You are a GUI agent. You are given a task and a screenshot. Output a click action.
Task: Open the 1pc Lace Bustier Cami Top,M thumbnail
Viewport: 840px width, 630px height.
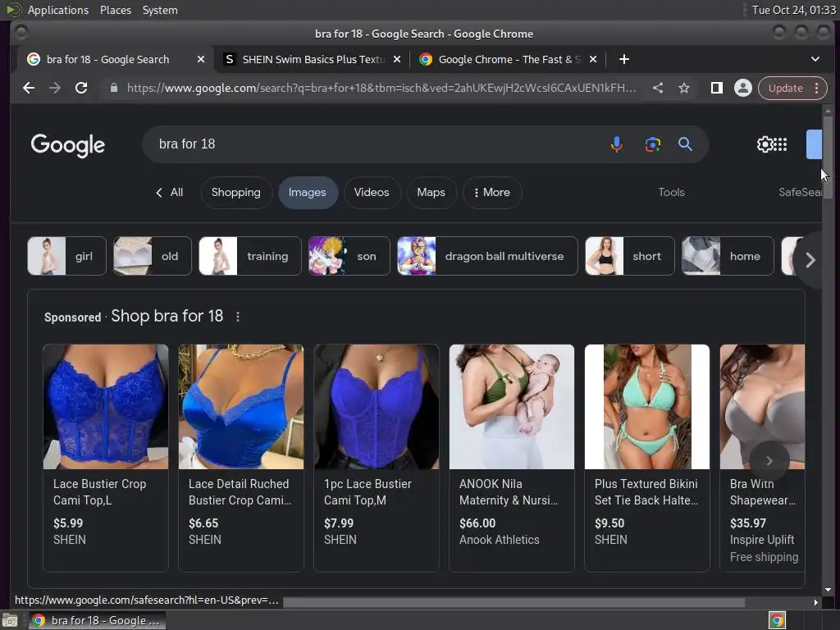[x=376, y=407]
